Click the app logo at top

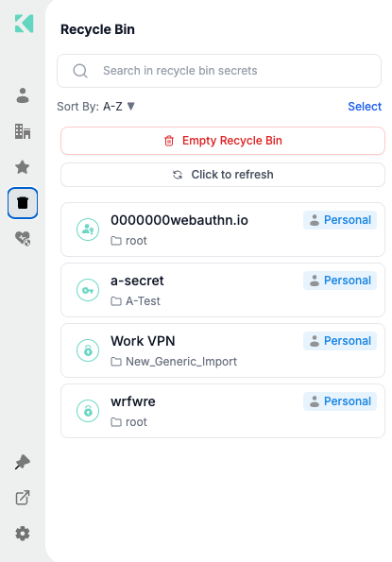tap(24, 24)
